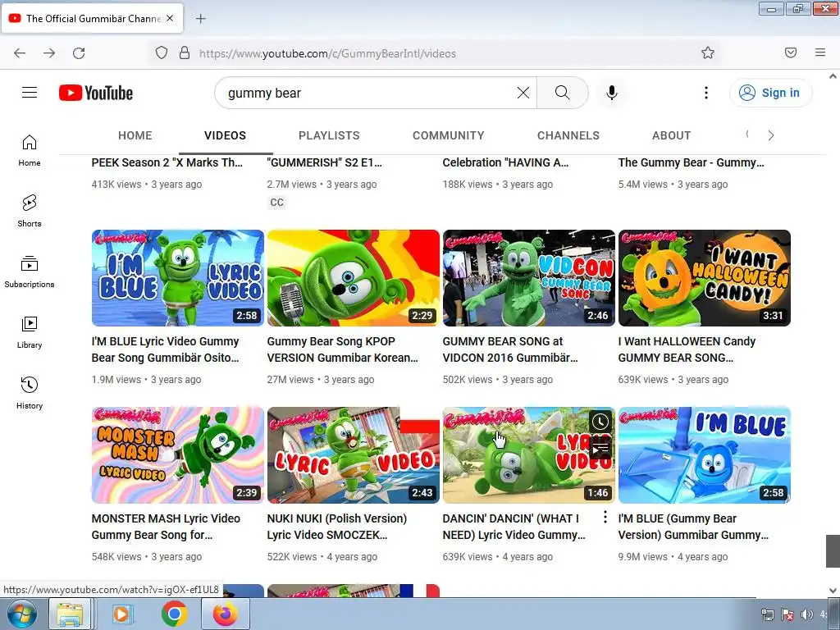Reload the page with the refresh icon

pos(79,53)
